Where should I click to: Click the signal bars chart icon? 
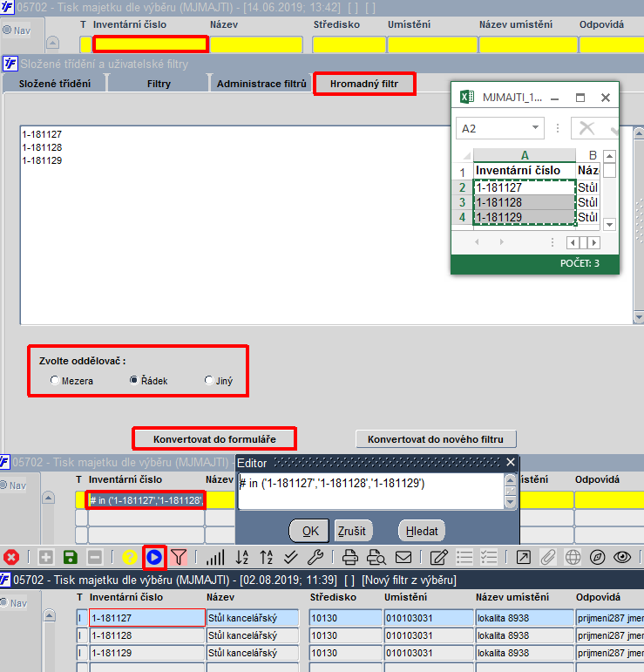pos(215,557)
